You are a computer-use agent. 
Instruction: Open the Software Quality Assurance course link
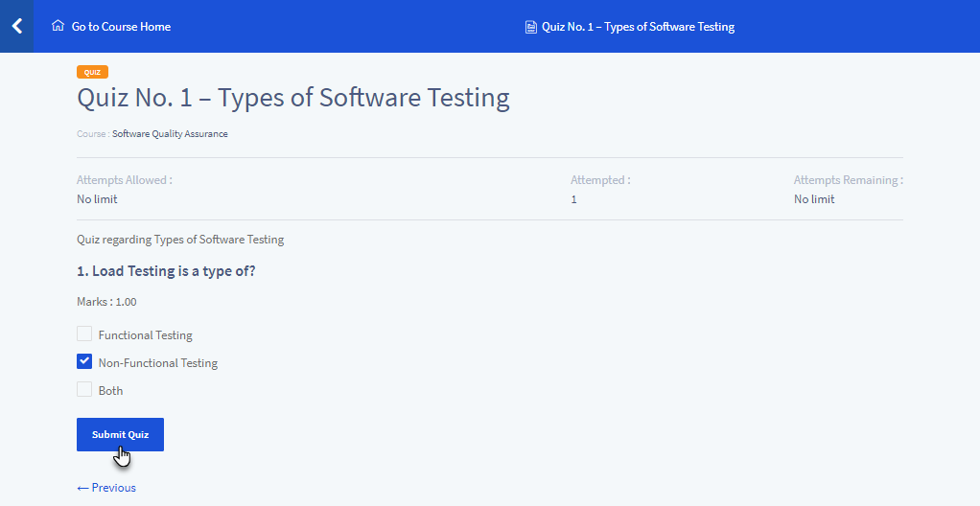(170, 134)
